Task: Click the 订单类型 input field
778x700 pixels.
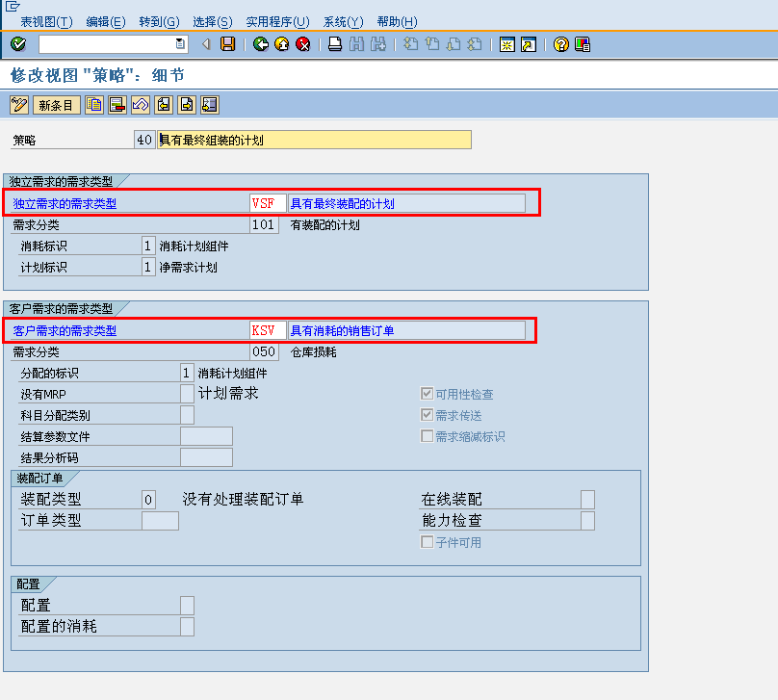Action: tap(160, 520)
